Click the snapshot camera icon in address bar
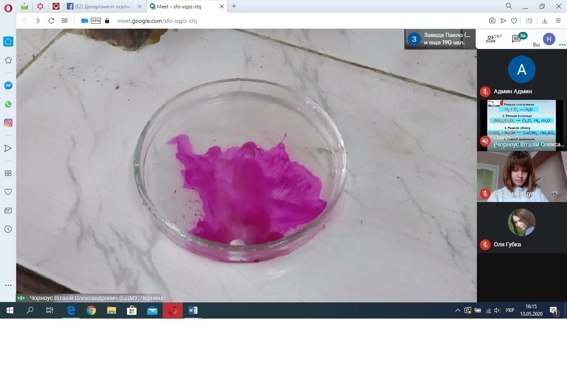Image resolution: width=567 pixels, height=392 pixels. [492, 21]
